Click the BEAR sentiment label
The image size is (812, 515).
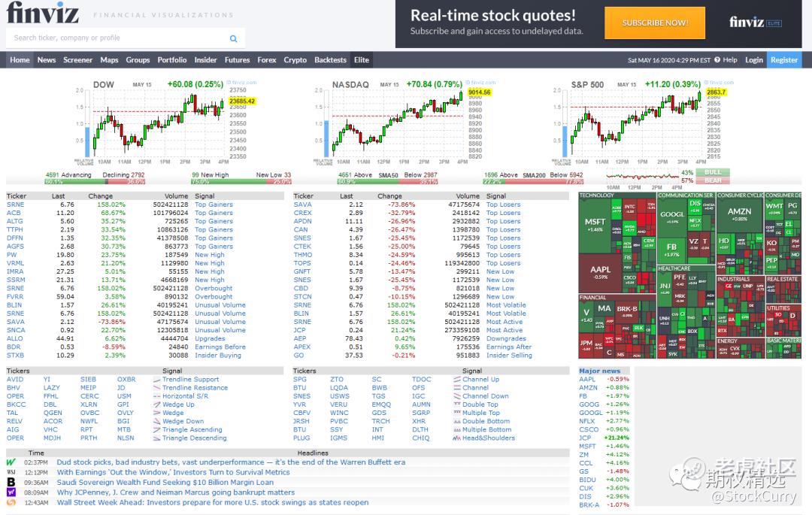click(x=713, y=180)
